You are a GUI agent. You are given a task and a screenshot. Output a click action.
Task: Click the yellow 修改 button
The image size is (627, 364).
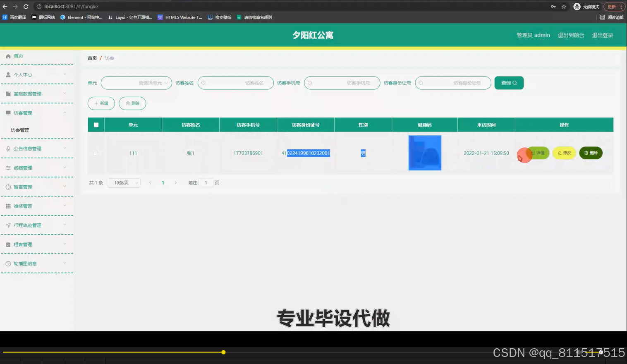[564, 153]
